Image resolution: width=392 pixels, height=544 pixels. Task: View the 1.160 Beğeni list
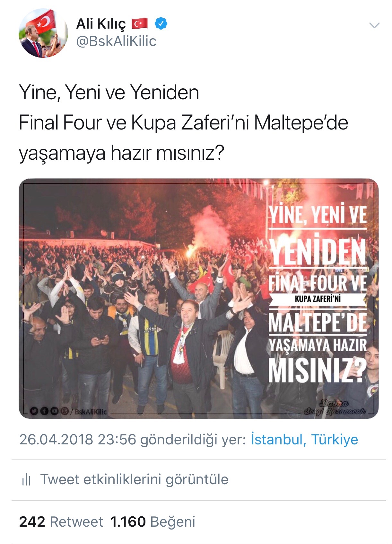pos(152,522)
